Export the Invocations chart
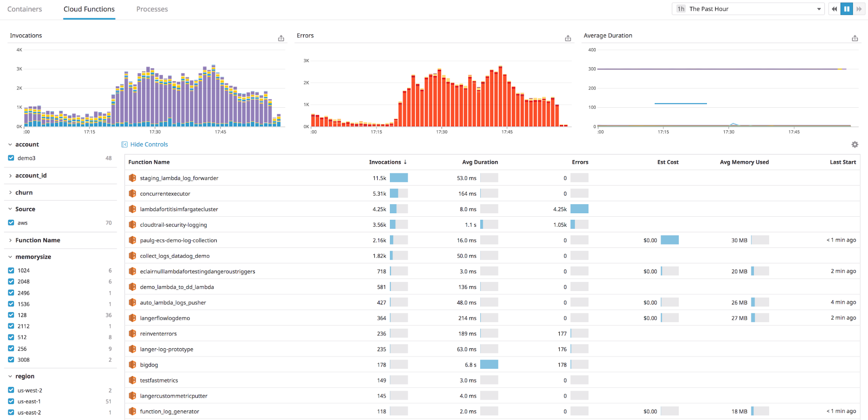 click(281, 38)
